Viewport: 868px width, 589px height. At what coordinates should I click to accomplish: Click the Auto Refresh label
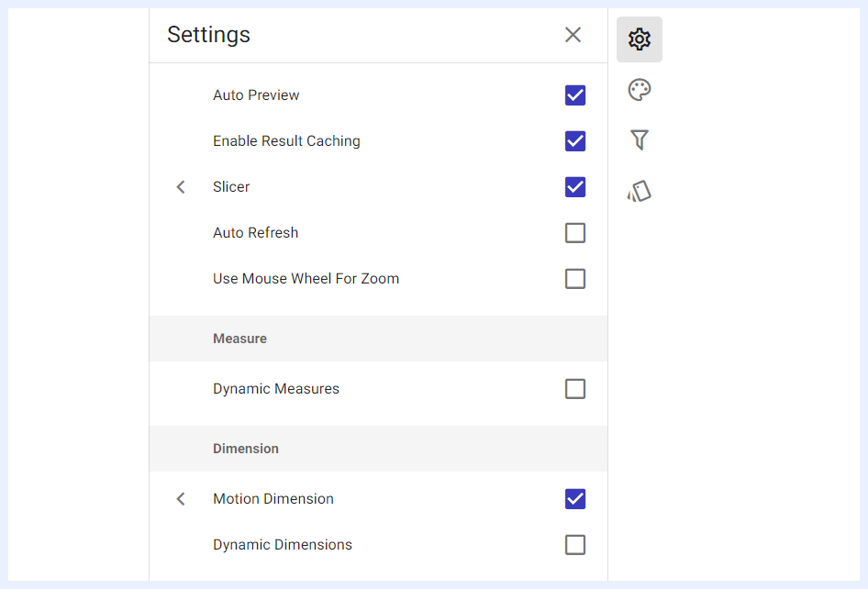pos(255,233)
